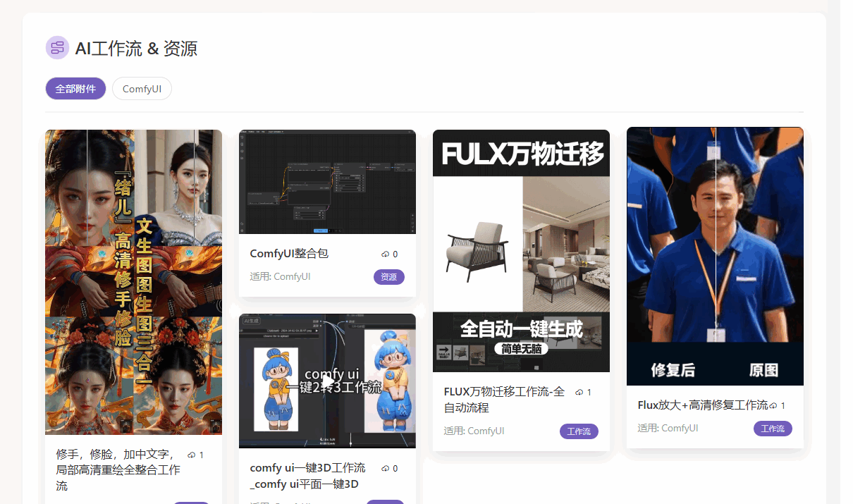Click the comfy ui一键2转3 cover thumbnail
This screenshot has height=504, width=853.
(327, 381)
